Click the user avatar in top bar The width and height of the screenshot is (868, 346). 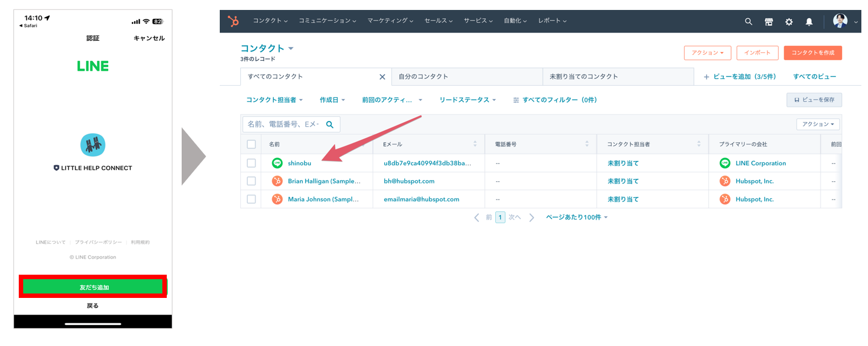pyautogui.click(x=840, y=21)
